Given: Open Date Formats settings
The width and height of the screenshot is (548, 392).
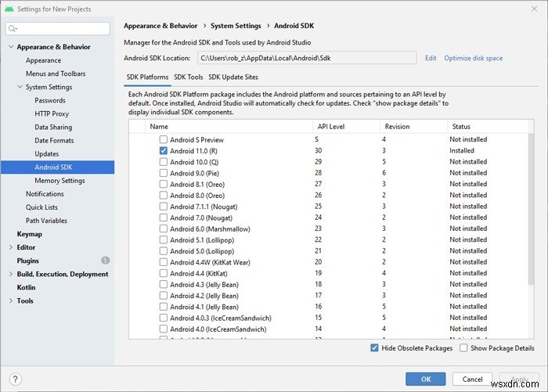Looking at the screenshot, I should (x=54, y=140).
